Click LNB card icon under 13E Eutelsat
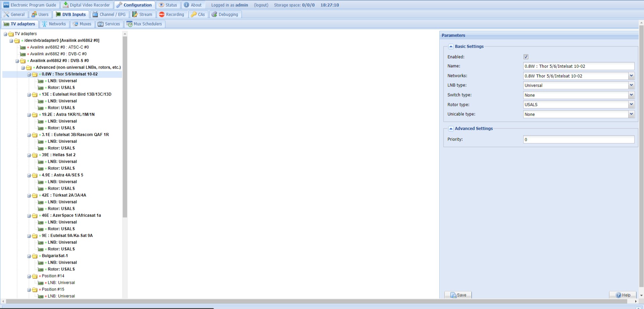Image resolution: width=644 pixels, height=309 pixels. pos(41,101)
